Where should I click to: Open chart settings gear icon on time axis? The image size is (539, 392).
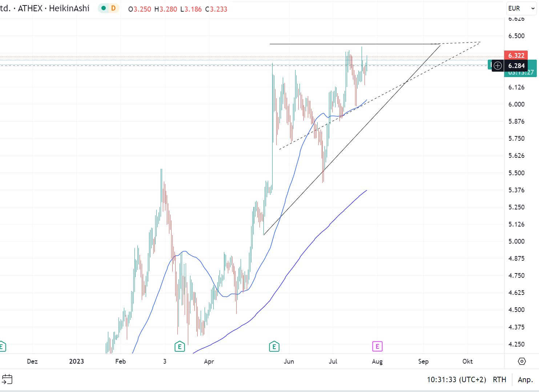[522, 361]
